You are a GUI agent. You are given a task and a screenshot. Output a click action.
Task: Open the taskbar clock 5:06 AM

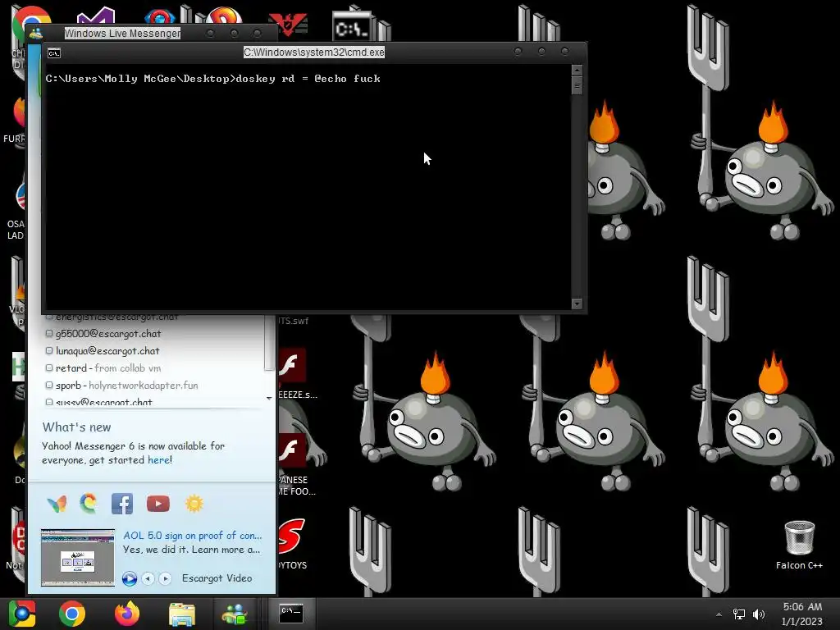[x=802, y=614]
